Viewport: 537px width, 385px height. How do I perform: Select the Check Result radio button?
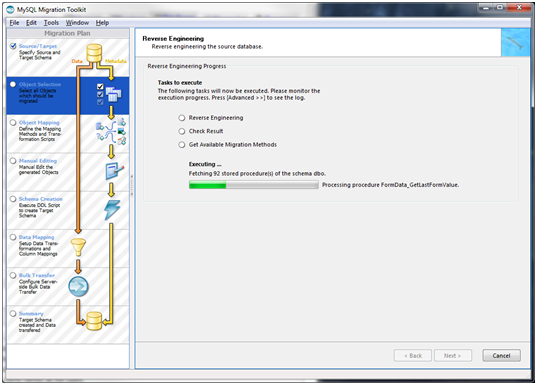point(182,131)
